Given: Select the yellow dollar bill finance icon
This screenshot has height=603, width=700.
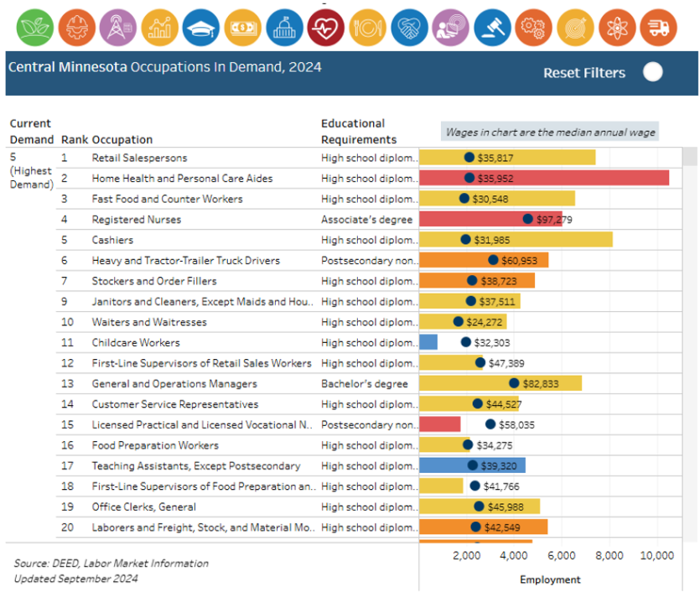Looking at the screenshot, I should point(243,28).
